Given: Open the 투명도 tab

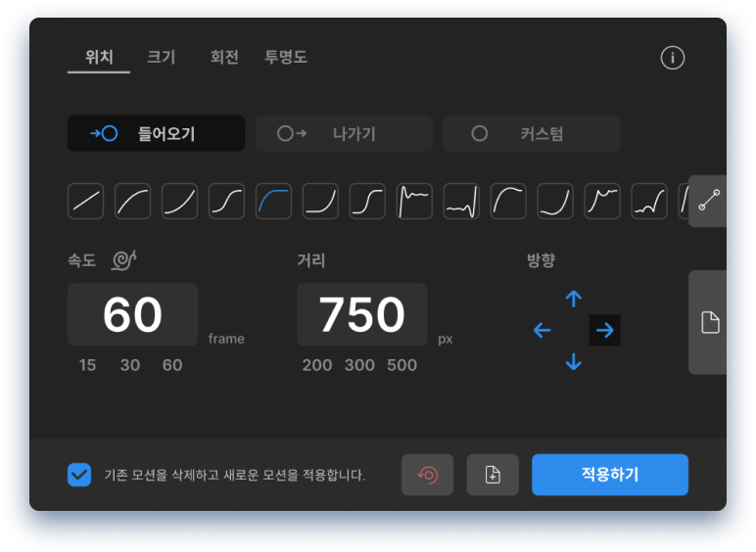Looking at the screenshot, I should pyautogui.click(x=285, y=57).
